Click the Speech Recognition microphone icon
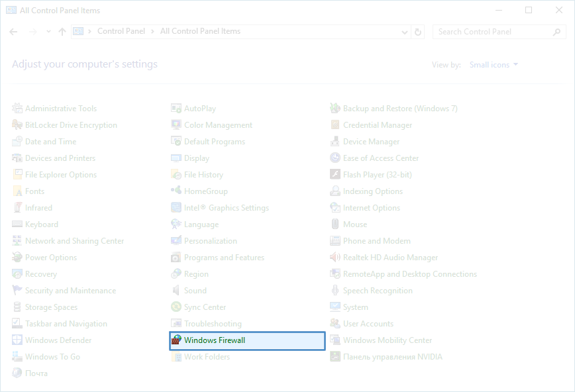The width and height of the screenshot is (575, 392). 336,291
